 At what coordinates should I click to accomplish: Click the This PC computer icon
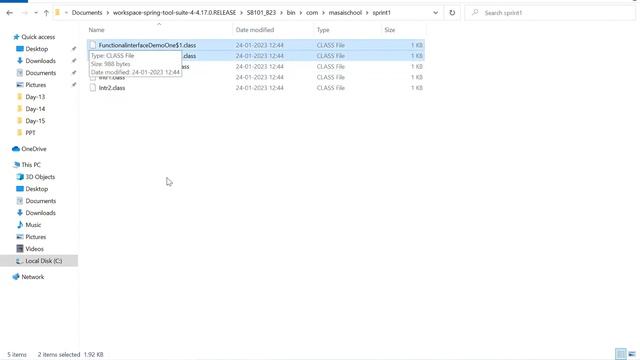pos(16,165)
